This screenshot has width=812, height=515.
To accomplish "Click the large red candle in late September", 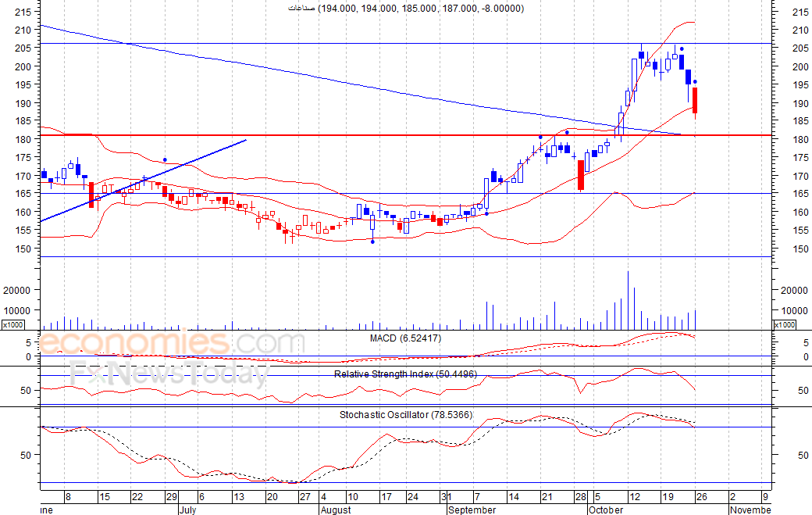I will [x=581, y=175].
